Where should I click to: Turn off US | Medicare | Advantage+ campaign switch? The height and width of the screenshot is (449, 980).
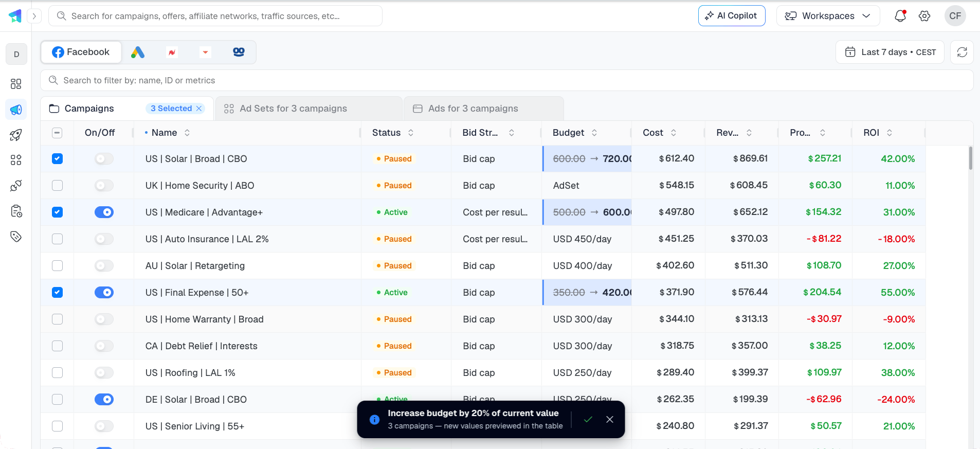pos(104,212)
